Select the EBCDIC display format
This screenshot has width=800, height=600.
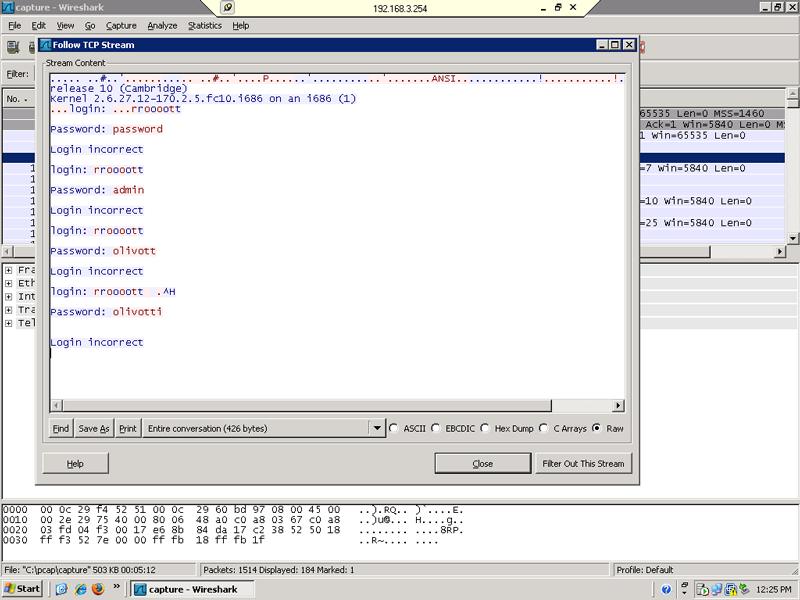click(435, 428)
